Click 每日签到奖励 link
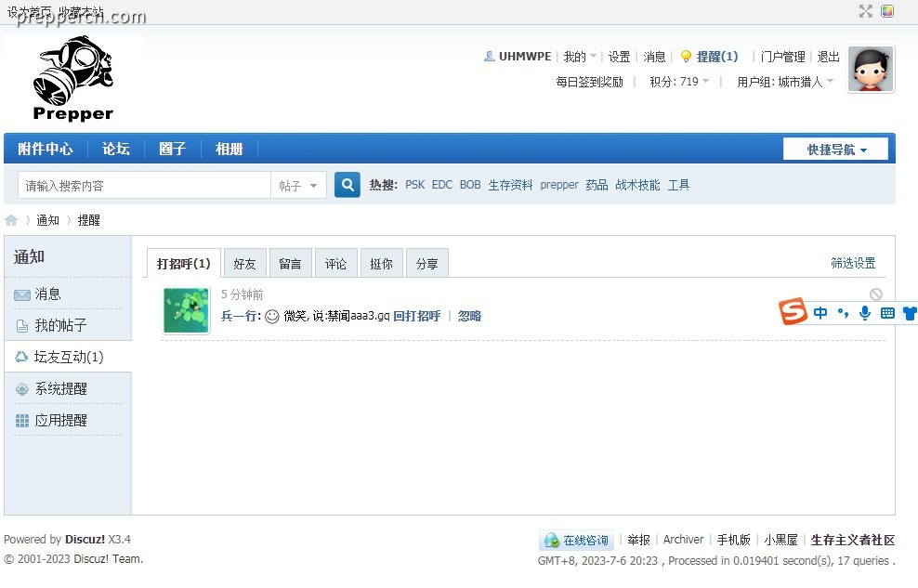The image size is (918, 588). pos(589,82)
